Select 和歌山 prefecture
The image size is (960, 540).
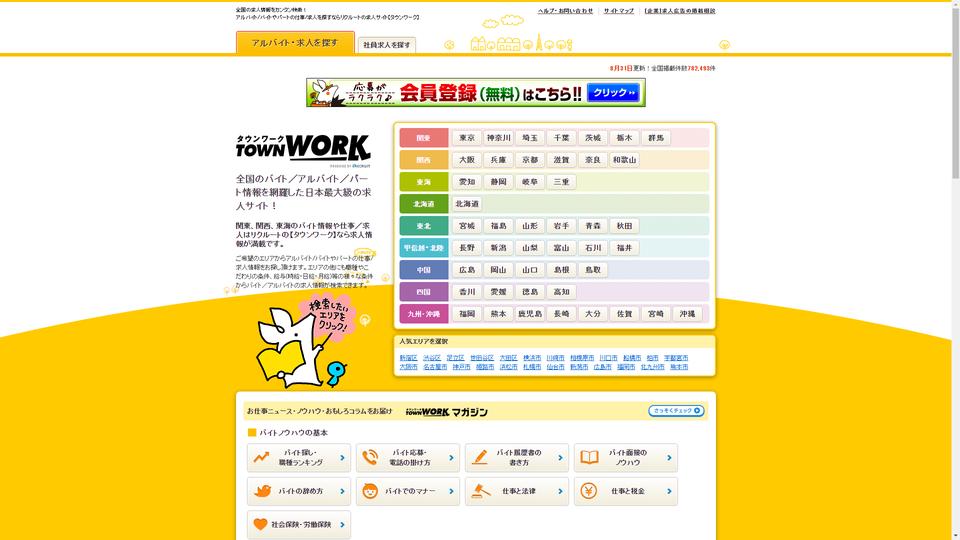624,160
